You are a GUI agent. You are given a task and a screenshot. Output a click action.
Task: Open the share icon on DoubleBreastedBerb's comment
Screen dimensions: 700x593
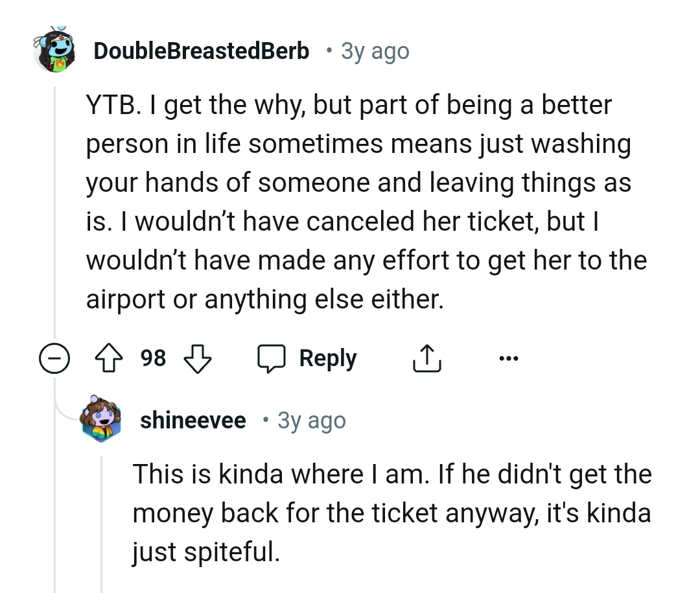[426, 357]
